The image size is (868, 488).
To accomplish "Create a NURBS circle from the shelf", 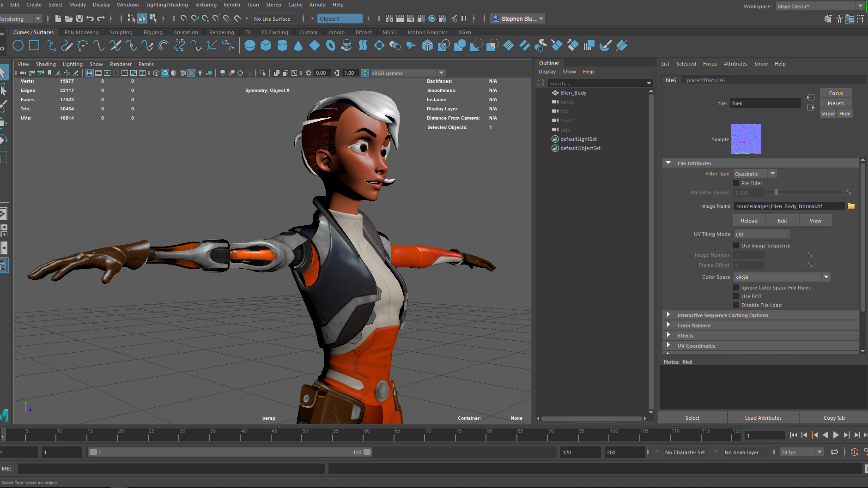I will [x=18, y=45].
